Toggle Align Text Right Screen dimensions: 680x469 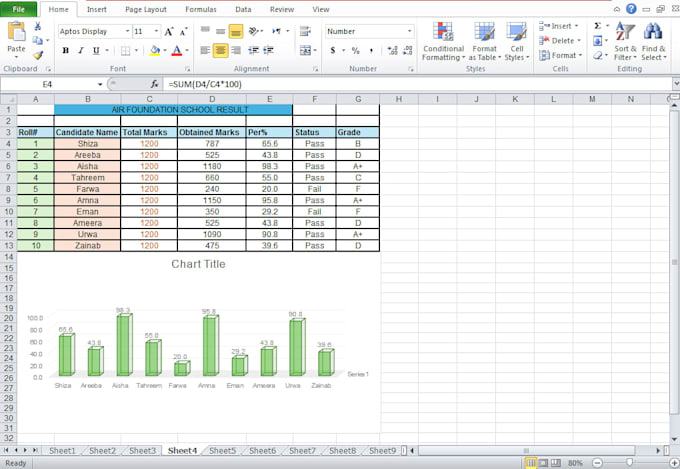pos(236,50)
